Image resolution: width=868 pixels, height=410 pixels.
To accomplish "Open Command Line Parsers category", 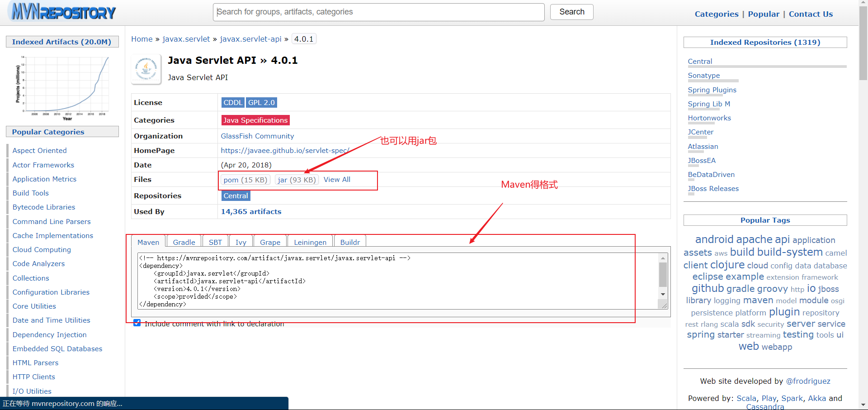I will (52, 222).
